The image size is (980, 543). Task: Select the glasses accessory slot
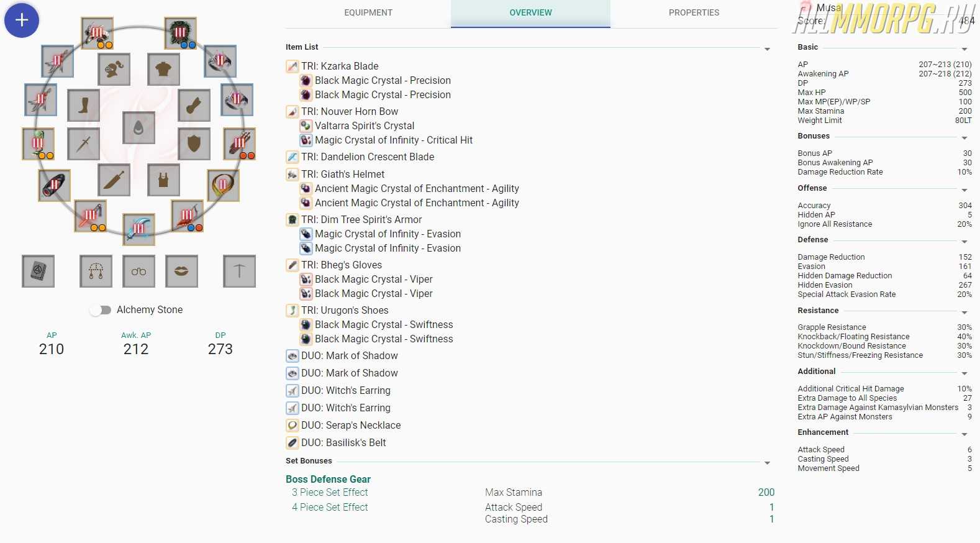(138, 271)
